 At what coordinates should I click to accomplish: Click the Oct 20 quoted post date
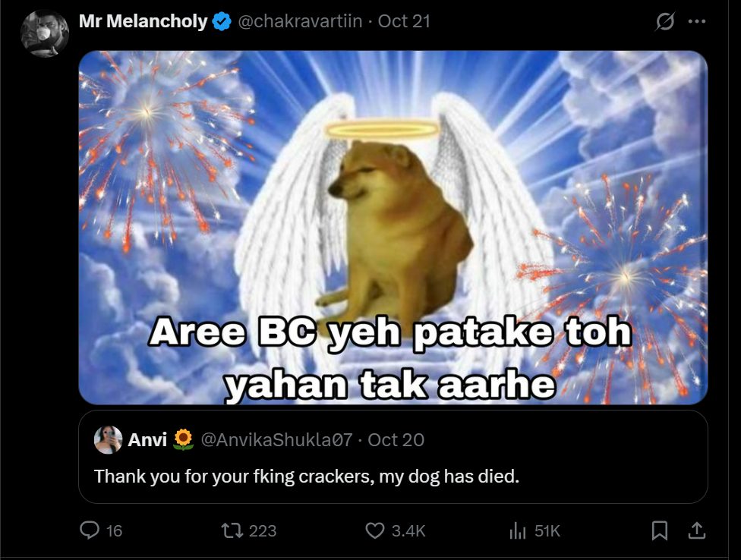(x=396, y=439)
